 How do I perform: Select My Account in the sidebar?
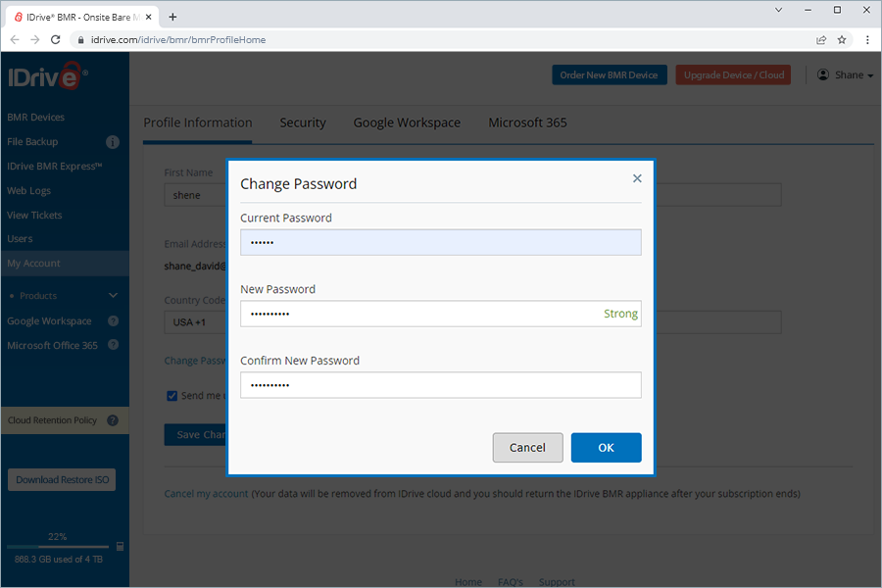click(65, 264)
